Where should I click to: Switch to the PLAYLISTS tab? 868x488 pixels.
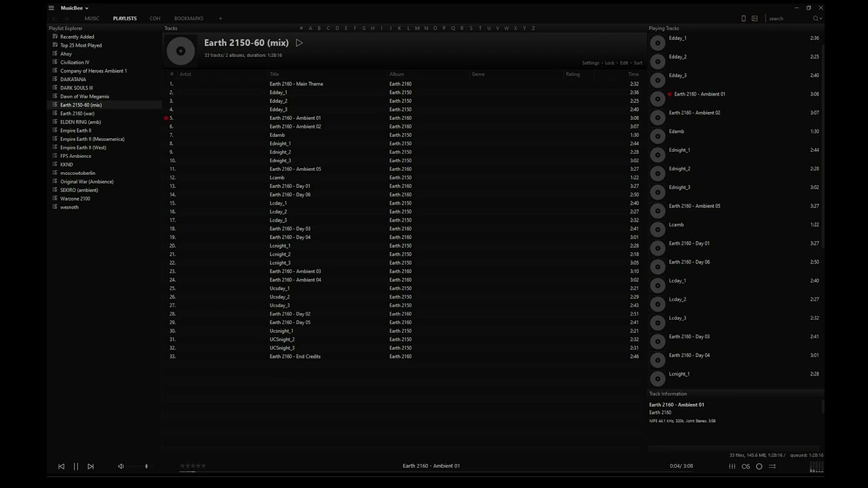[x=125, y=18]
